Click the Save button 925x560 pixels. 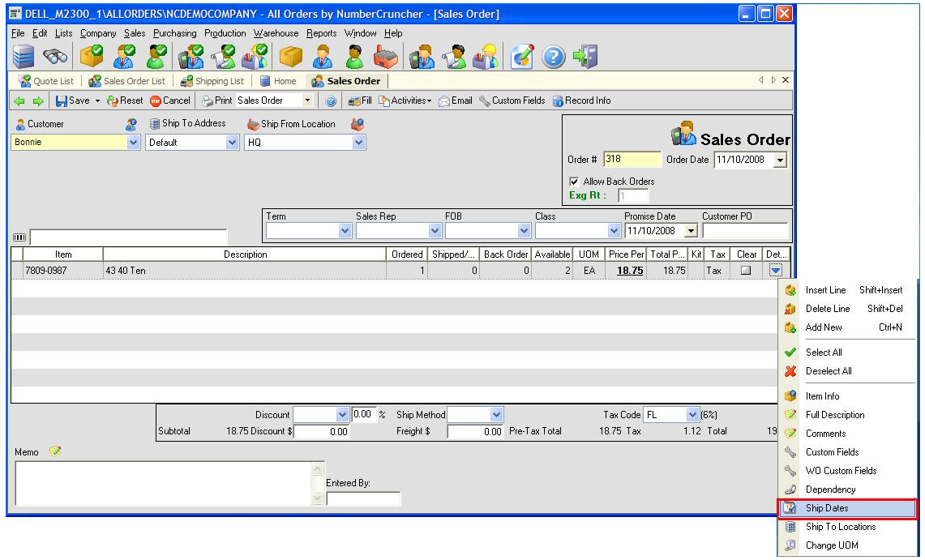click(x=73, y=100)
